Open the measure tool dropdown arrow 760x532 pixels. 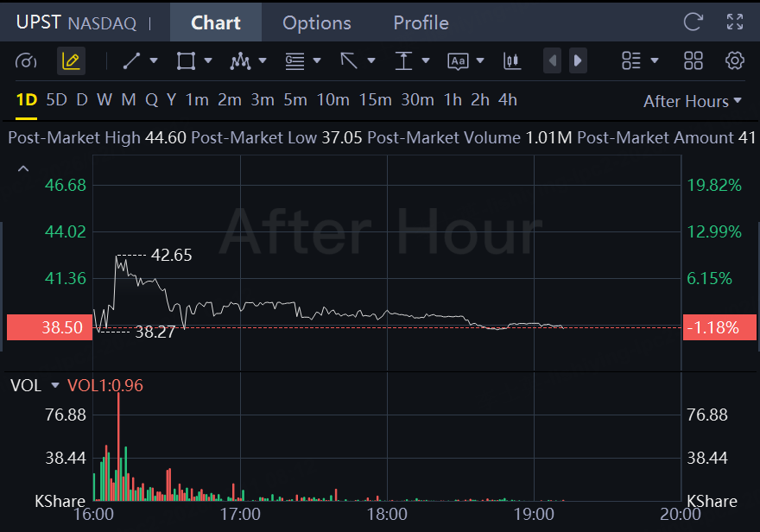pos(426,60)
